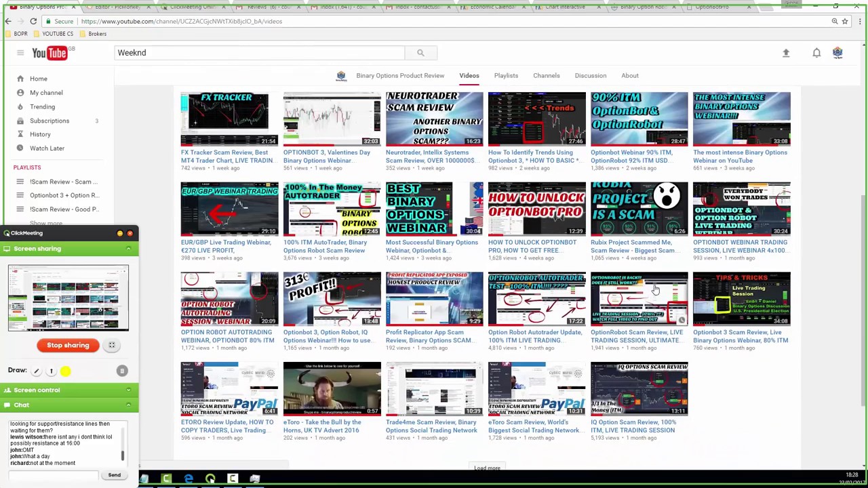Click Load more videos
This screenshot has width=868, height=488.
[487, 468]
